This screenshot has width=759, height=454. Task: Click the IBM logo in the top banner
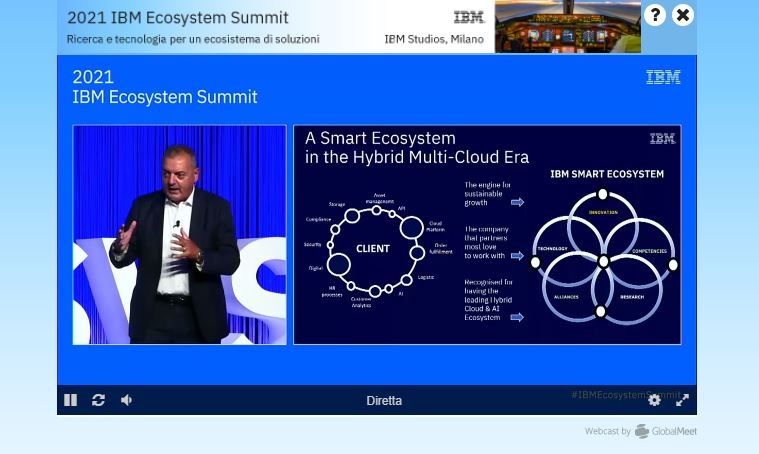click(468, 18)
